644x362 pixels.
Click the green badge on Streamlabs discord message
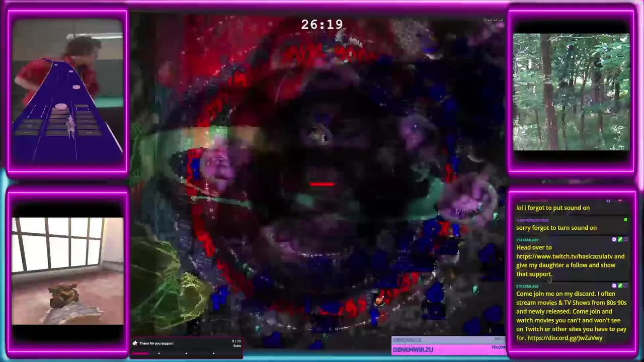[x=620, y=286]
